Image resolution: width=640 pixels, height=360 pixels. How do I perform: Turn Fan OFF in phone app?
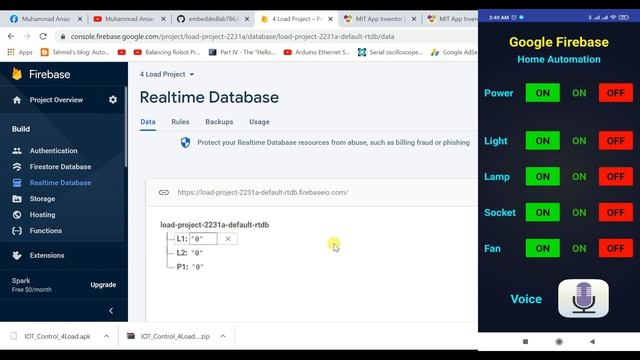[616, 249]
